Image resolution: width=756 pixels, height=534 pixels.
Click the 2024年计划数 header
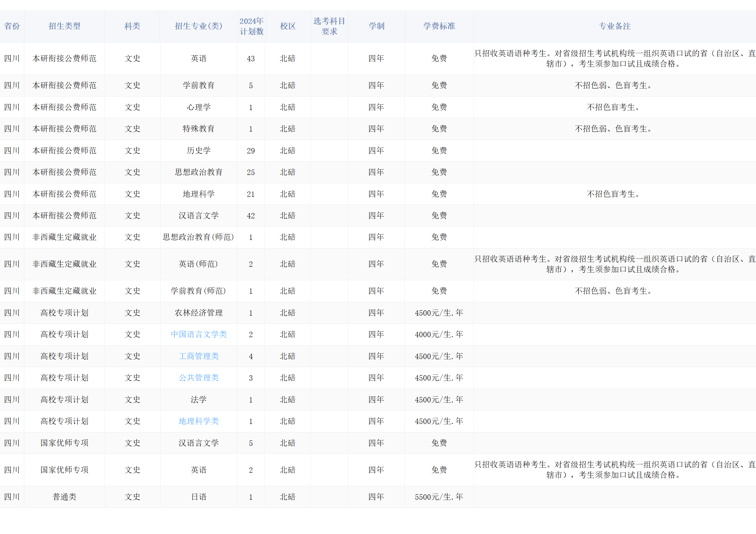point(251,26)
